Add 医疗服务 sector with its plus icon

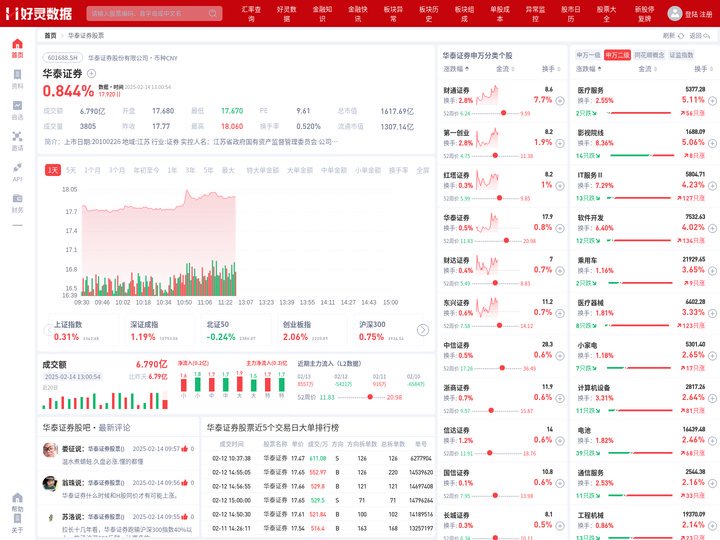click(712, 101)
